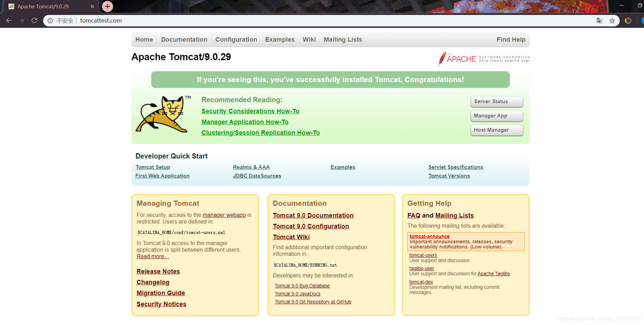Select the Apache Tomcat/9.0.29 browser tab
The image size is (644, 325).
[x=51, y=7]
